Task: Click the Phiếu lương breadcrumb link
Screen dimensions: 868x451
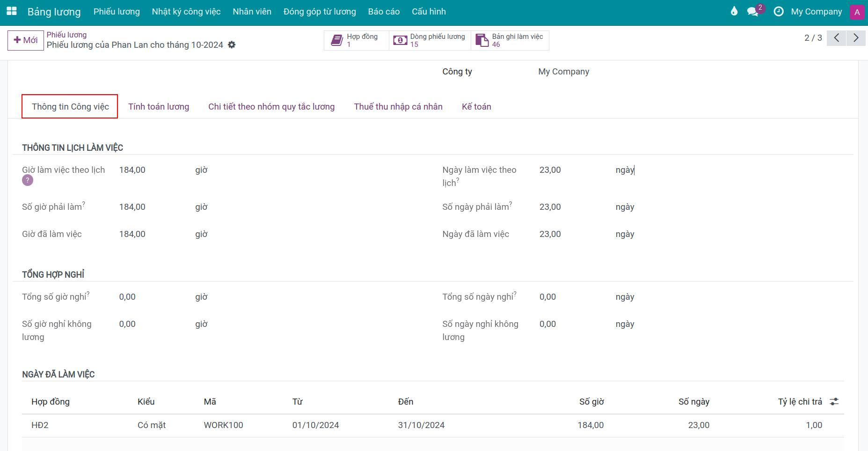Action: point(66,35)
